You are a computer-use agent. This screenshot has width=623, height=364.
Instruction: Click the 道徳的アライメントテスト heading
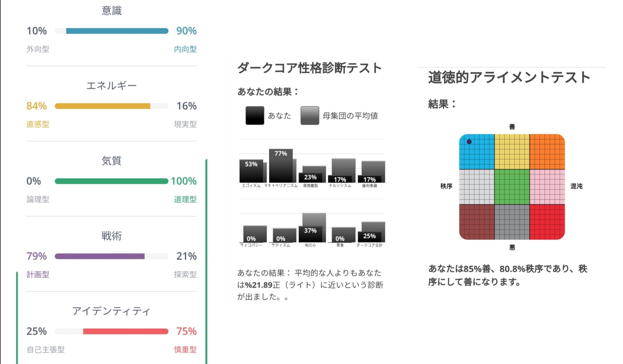(x=509, y=77)
